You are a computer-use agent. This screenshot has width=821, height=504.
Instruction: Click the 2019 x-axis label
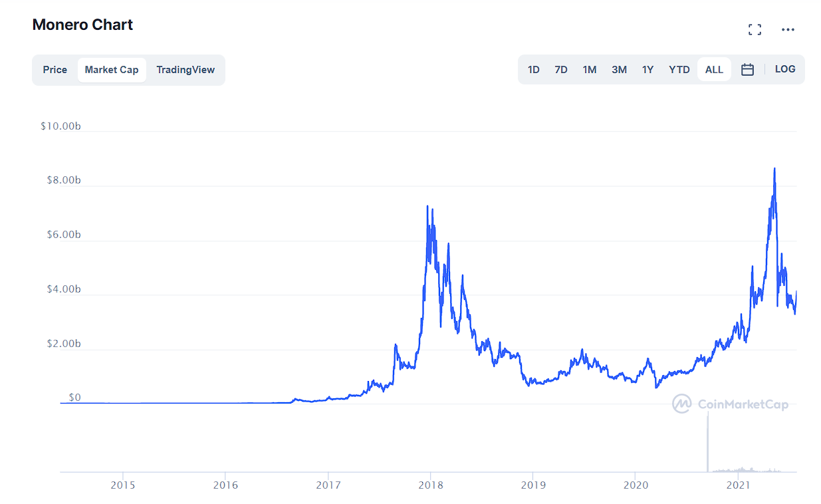point(532,485)
